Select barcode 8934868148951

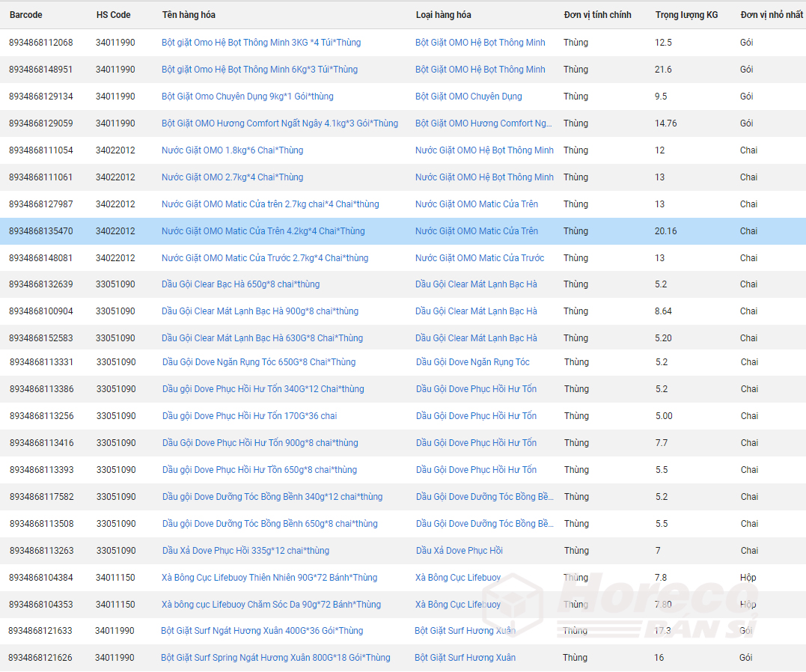pyautogui.click(x=41, y=70)
